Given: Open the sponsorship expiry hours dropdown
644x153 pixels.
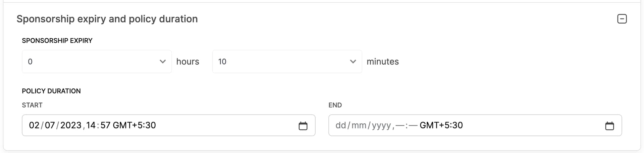Looking at the screenshot, I should coord(97,62).
